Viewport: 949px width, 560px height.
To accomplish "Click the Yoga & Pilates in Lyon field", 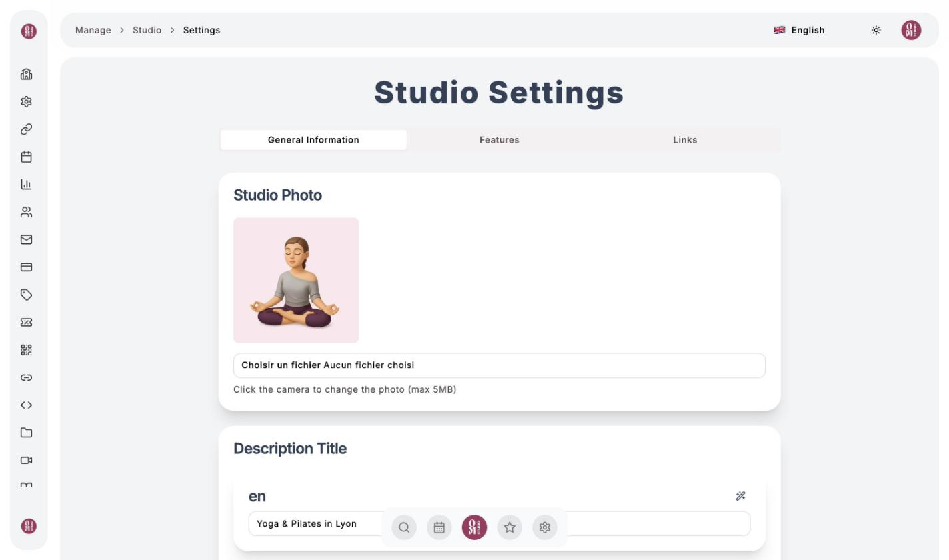I will pyautogui.click(x=499, y=524).
